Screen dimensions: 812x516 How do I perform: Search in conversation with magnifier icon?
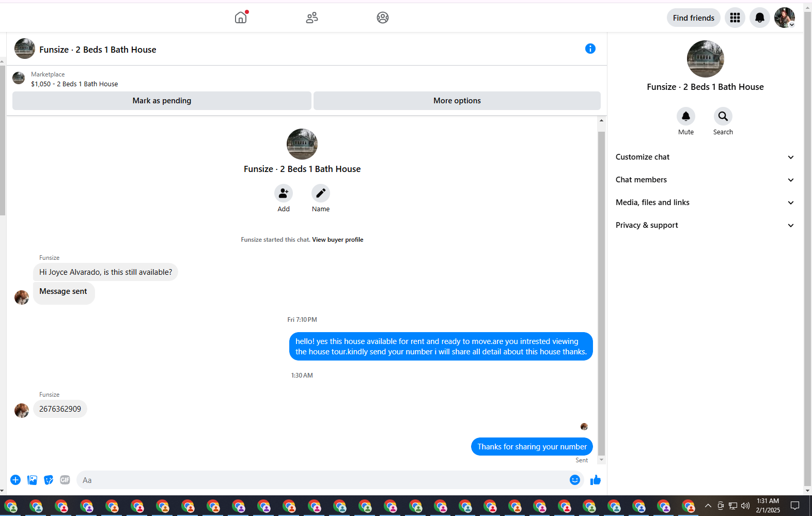point(723,116)
